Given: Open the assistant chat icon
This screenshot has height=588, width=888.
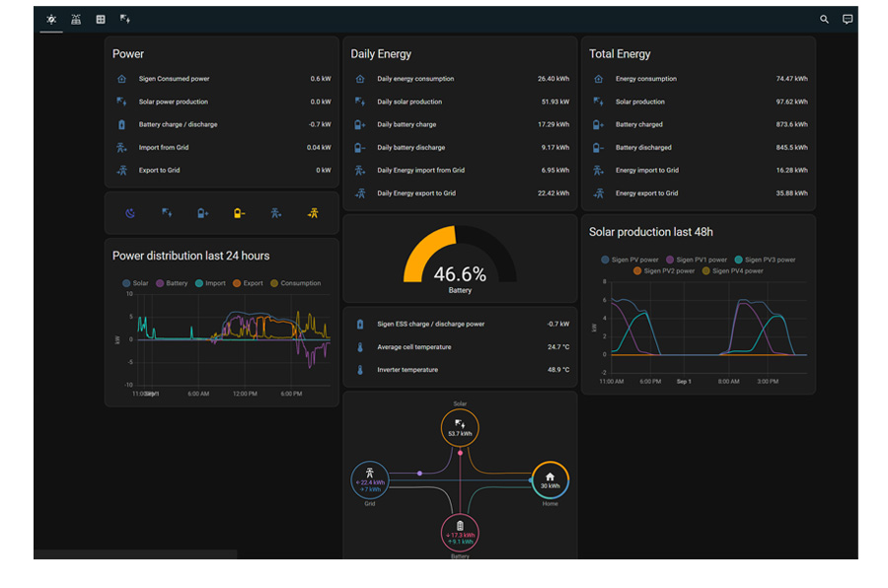Looking at the screenshot, I should point(848,20).
